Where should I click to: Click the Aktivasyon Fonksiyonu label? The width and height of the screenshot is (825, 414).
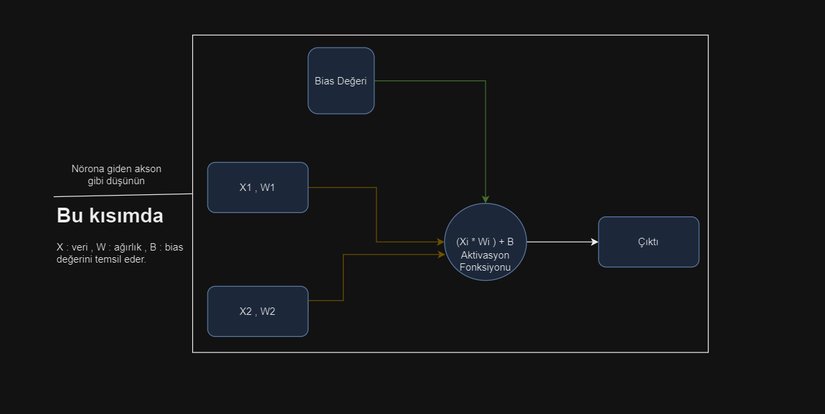[x=484, y=262]
